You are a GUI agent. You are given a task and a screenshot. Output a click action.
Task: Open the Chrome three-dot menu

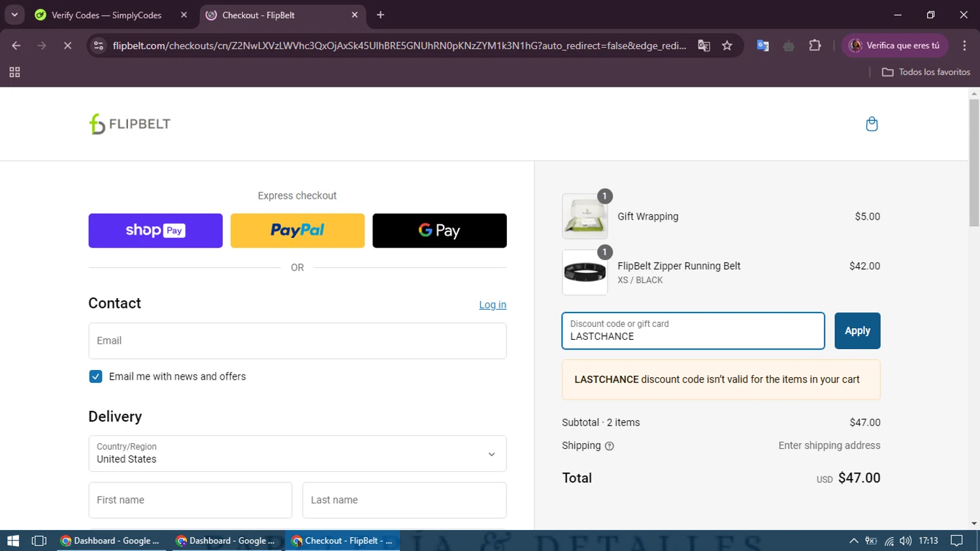[964, 46]
